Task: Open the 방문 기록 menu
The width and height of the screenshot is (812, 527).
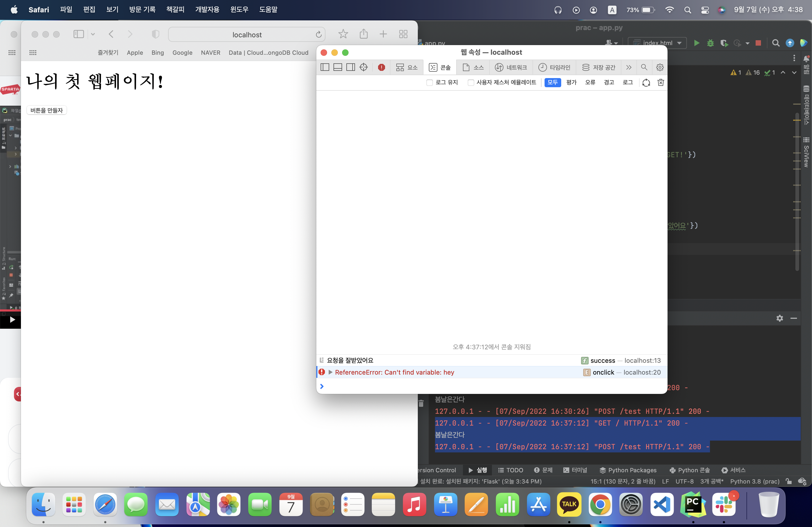Action: (x=142, y=10)
